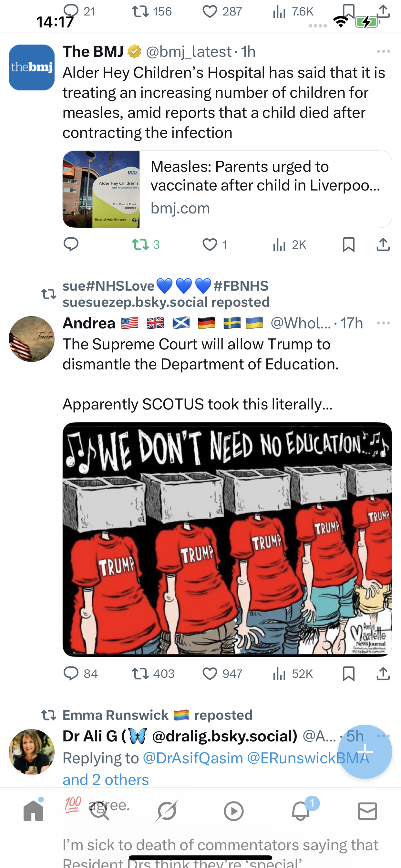Repost Andrea's Supreme Court post
The image size is (401, 868).
tap(153, 674)
